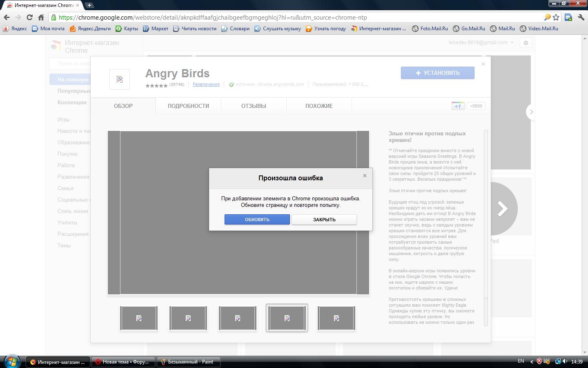Toggle the bookmark star in the address bar

coord(556,18)
